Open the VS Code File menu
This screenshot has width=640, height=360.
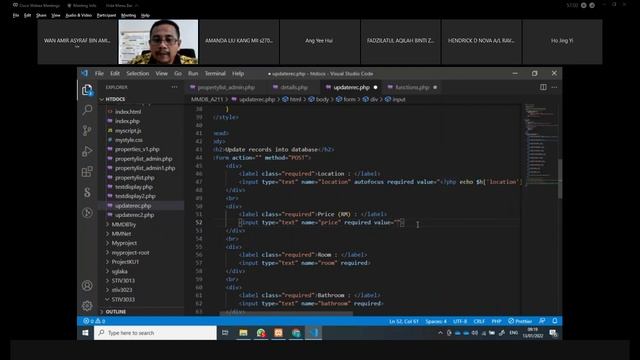point(99,73)
